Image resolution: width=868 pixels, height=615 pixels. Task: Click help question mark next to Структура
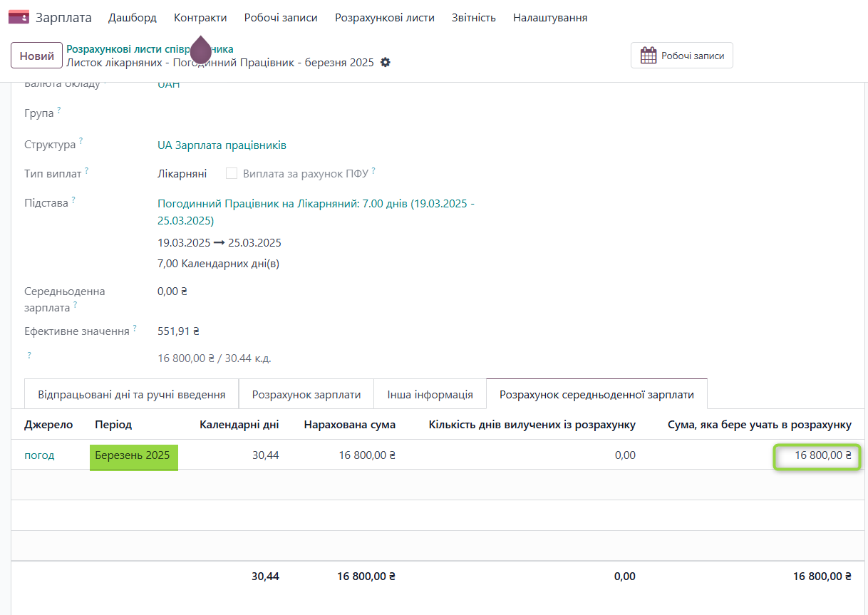pos(81,142)
